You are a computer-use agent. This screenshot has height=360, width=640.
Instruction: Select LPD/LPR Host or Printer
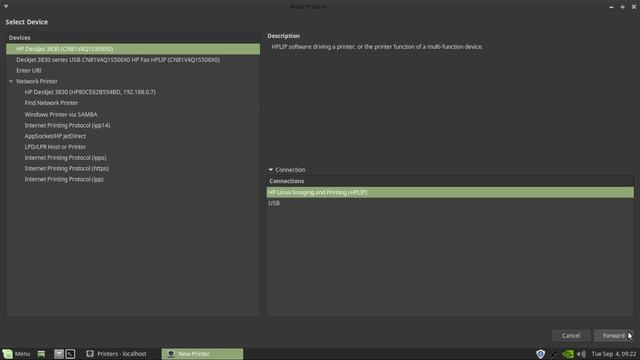coord(133,147)
